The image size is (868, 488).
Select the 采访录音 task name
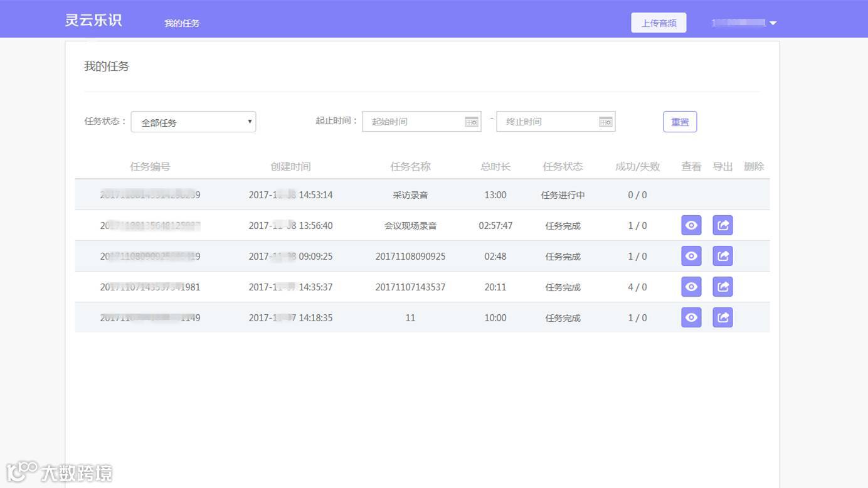[410, 195]
